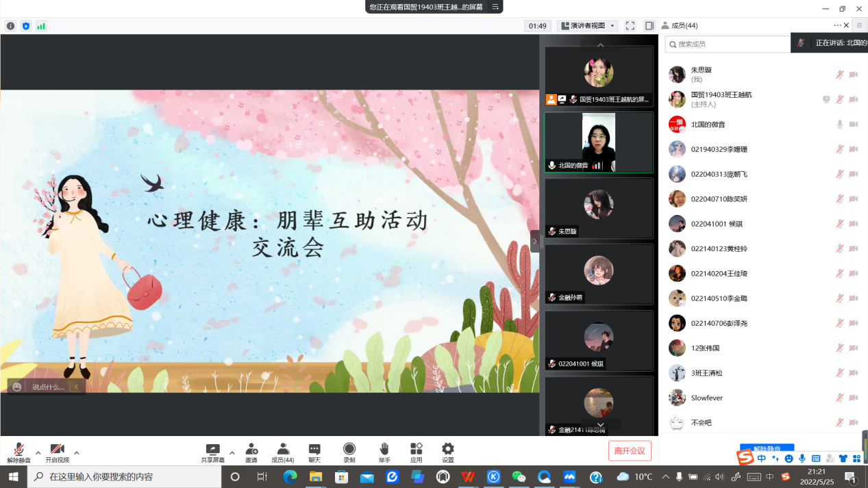Raise hand using the 举手 icon
The height and width of the screenshot is (488, 868).
click(384, 450)
